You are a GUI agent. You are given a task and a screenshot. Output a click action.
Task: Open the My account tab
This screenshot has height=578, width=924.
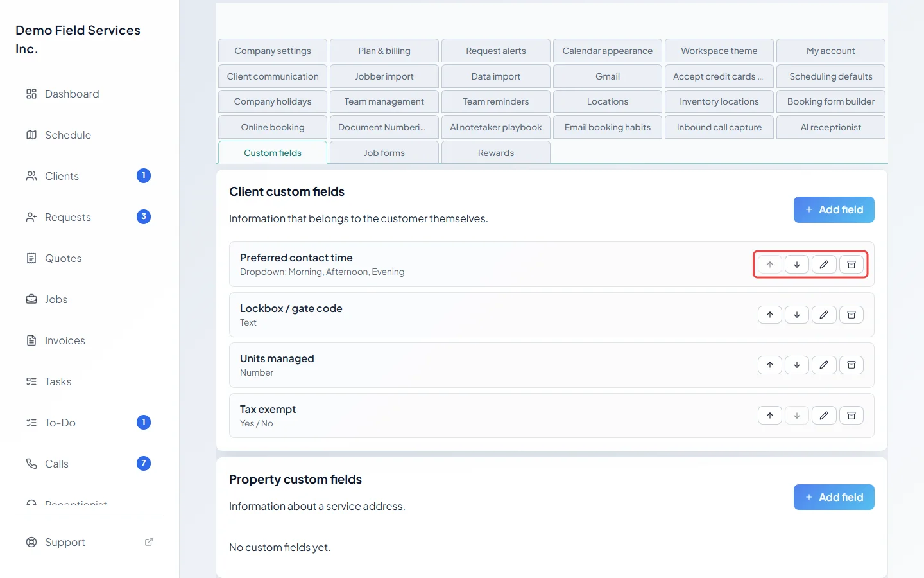(831, 51)
